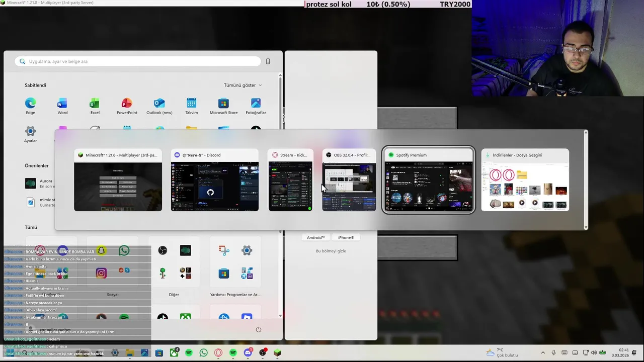The height and width of the screenshot is (362, 644).
Task: Open Takvim calendar app
Action: click(x=191, y=106)
